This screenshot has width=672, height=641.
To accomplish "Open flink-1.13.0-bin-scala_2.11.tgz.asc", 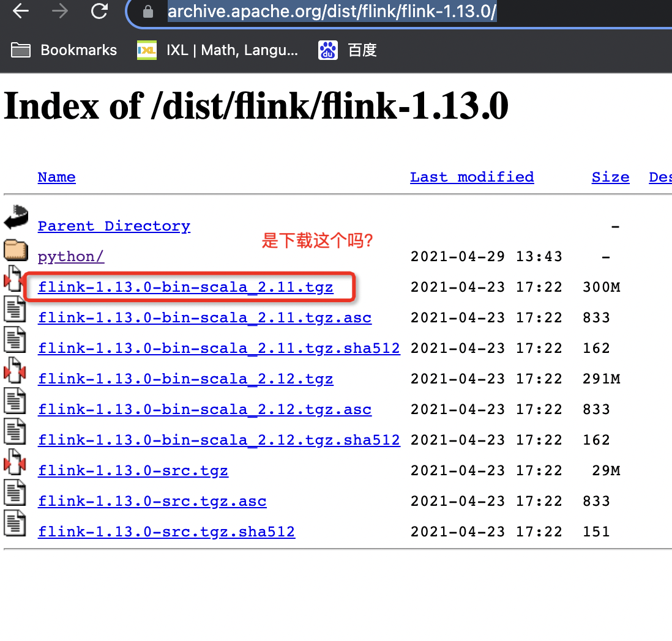I will [204, 317].
